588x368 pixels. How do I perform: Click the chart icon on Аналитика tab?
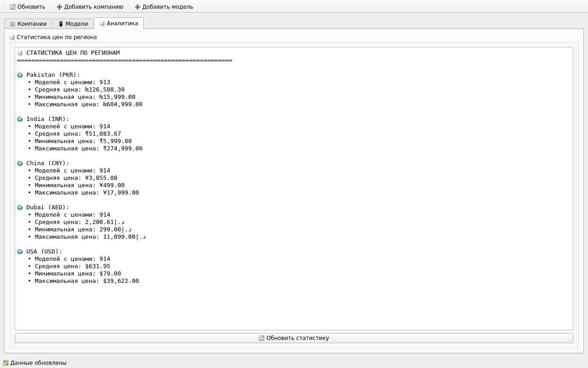pyautogui.click(x=102, y=23)
